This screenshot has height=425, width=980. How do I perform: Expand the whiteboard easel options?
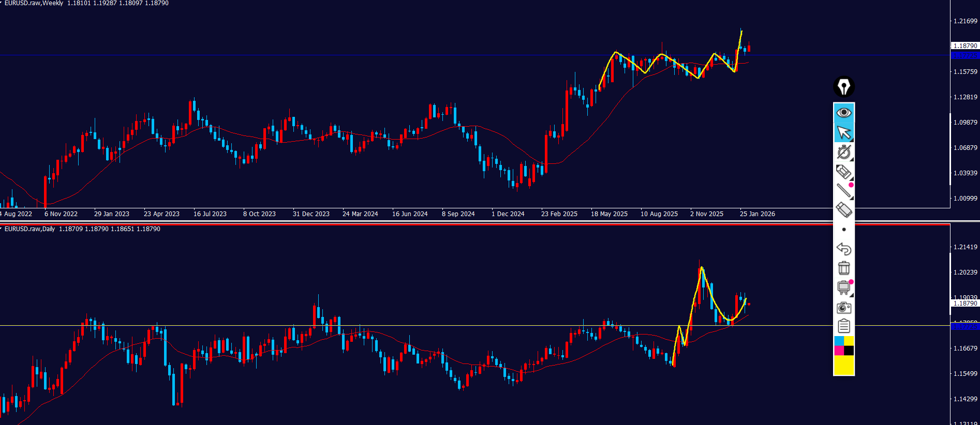843,287
